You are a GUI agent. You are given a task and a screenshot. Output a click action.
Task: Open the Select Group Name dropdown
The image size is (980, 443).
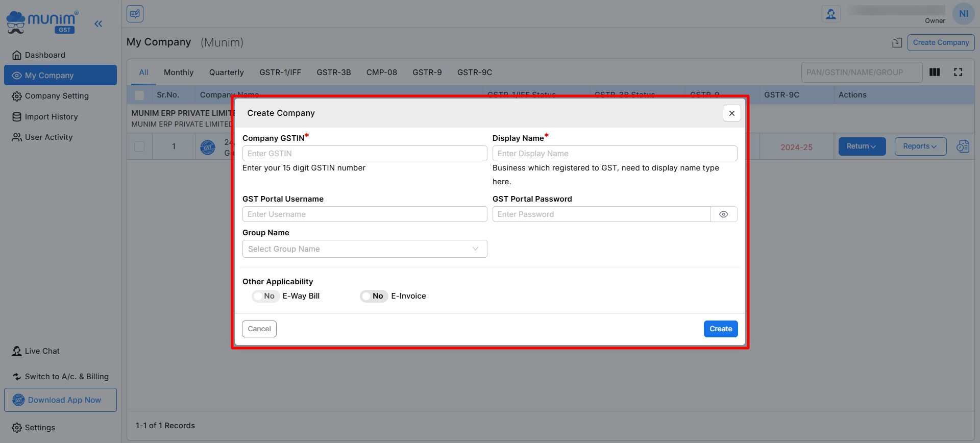(x=364, y=249)
